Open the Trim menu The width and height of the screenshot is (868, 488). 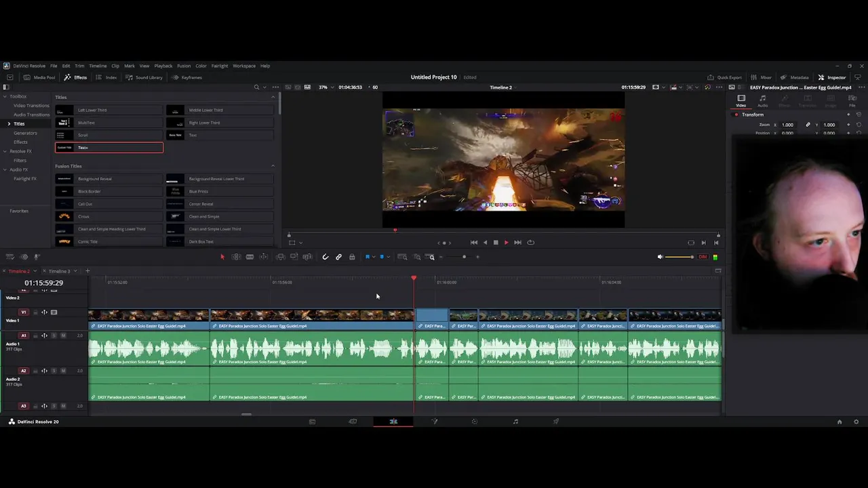click(79, 66)
